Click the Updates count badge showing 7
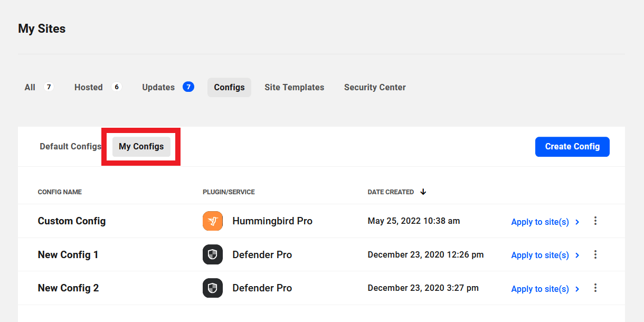This screenshot has height=322, width=644. click(188, 87)
